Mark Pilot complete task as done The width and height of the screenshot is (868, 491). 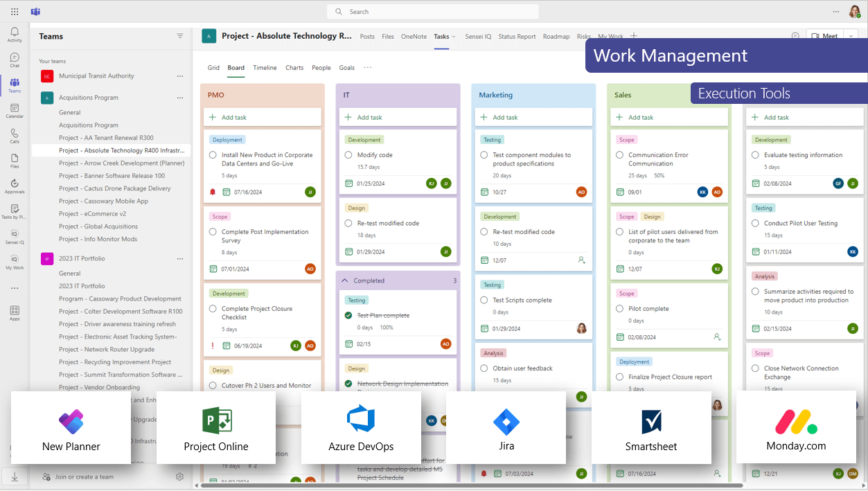pyautogui.click(x=620, y=309)
